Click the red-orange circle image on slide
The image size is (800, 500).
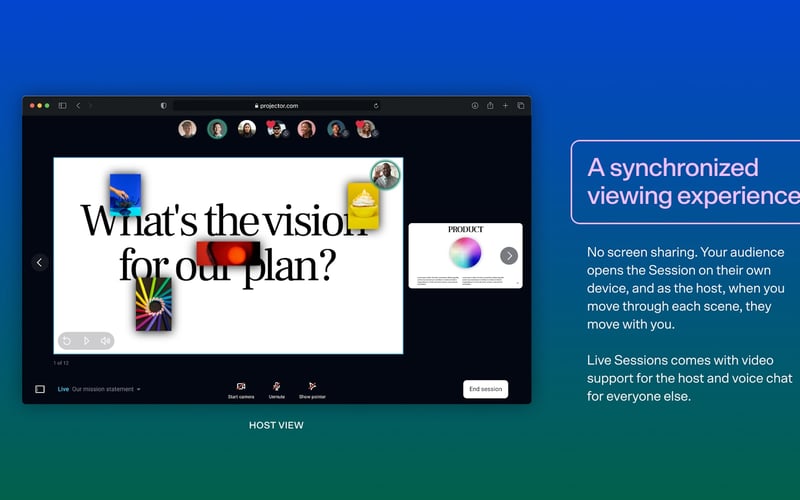(x=229, y=254)
